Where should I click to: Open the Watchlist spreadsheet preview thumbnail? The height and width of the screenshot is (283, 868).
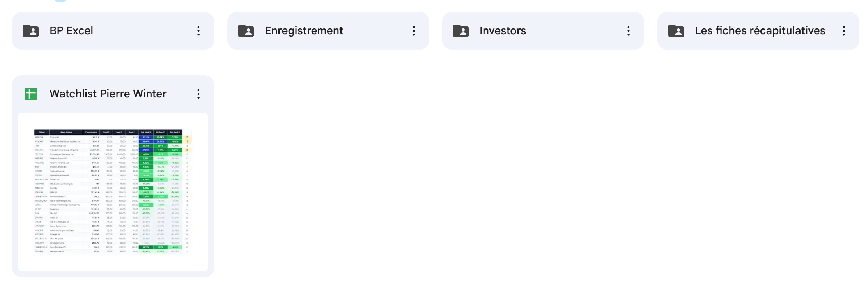click(113, 192)
